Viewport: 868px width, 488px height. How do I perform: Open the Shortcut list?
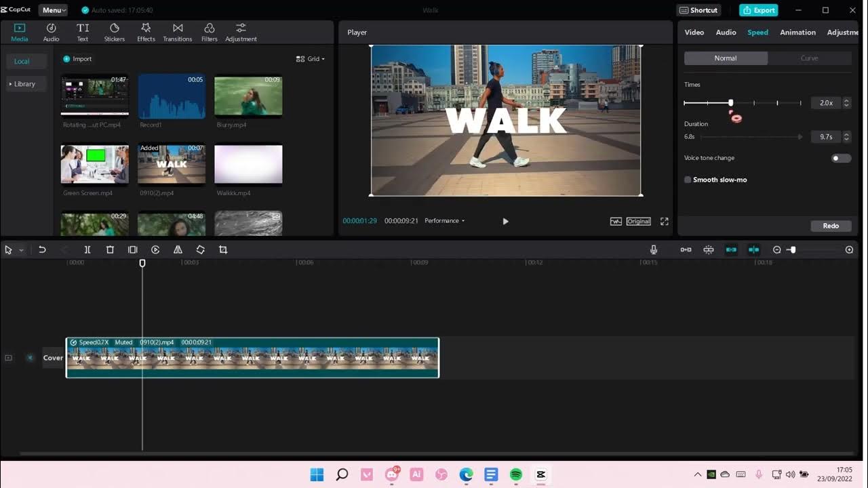tap(698, 10)
